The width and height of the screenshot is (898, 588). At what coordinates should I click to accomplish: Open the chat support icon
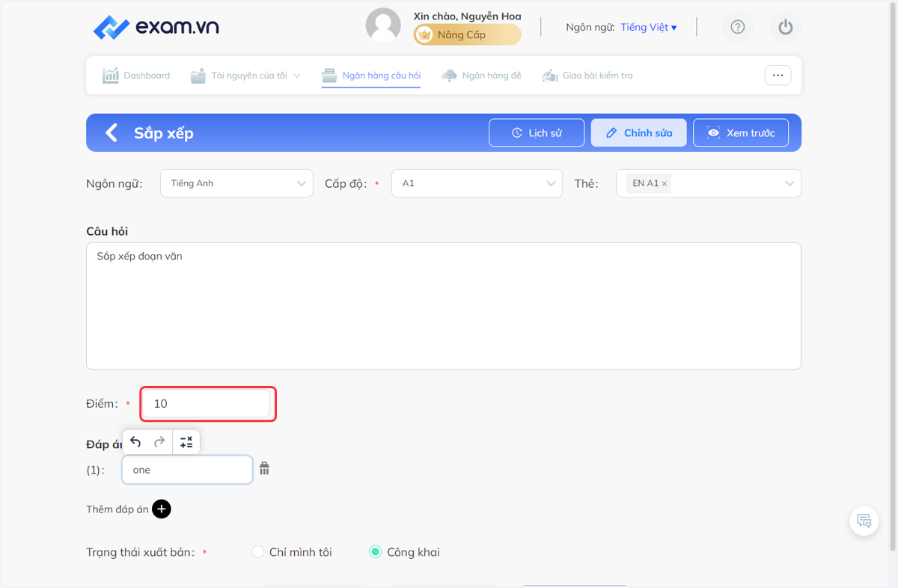(864, 521)
